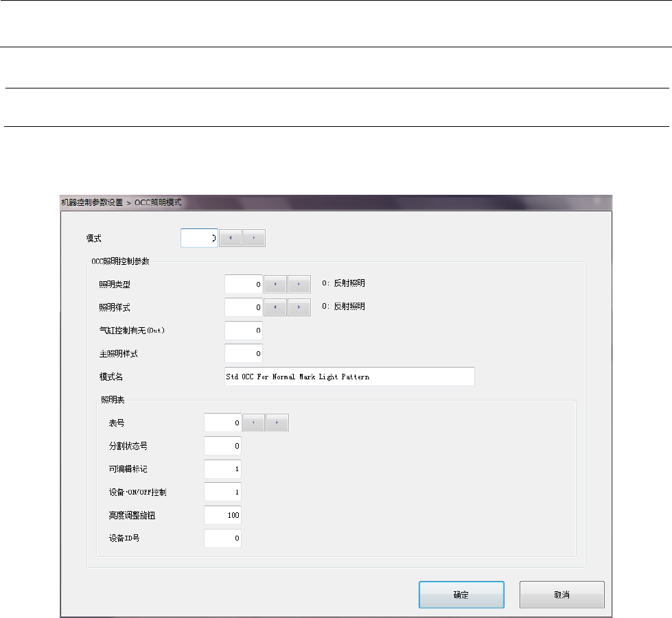Confirm settings with the 确定 button

tap(461, 595)
